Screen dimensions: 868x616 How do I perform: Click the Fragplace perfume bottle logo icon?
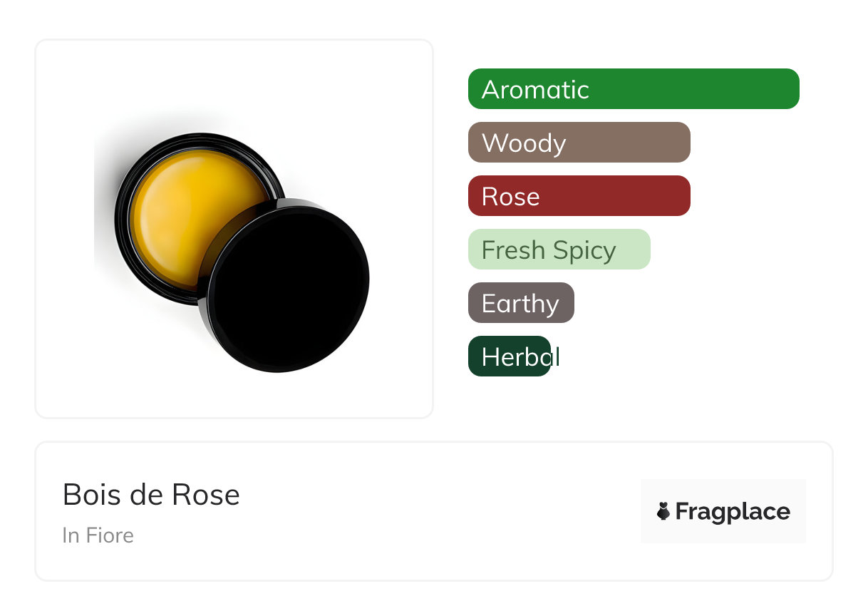(663, 511)
